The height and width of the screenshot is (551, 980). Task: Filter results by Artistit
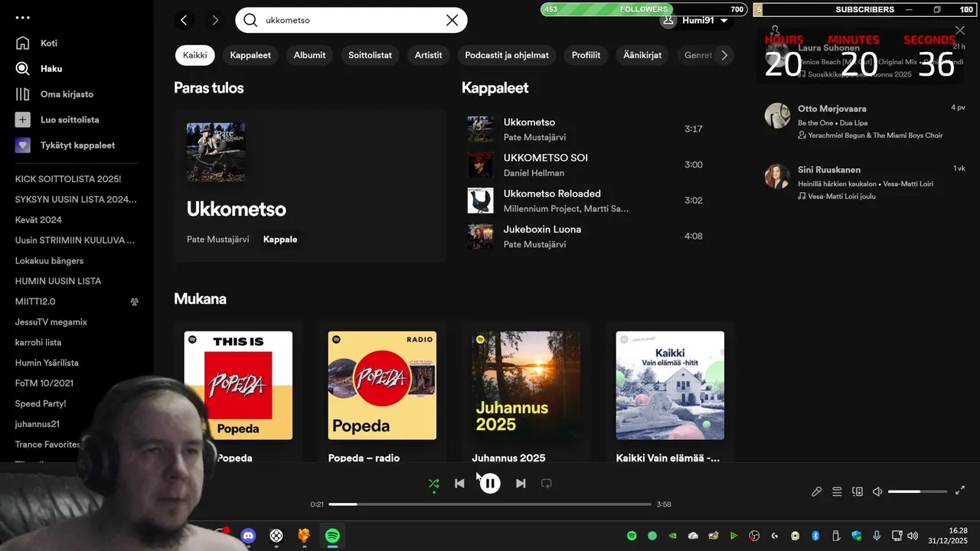(x=428, y=55)
